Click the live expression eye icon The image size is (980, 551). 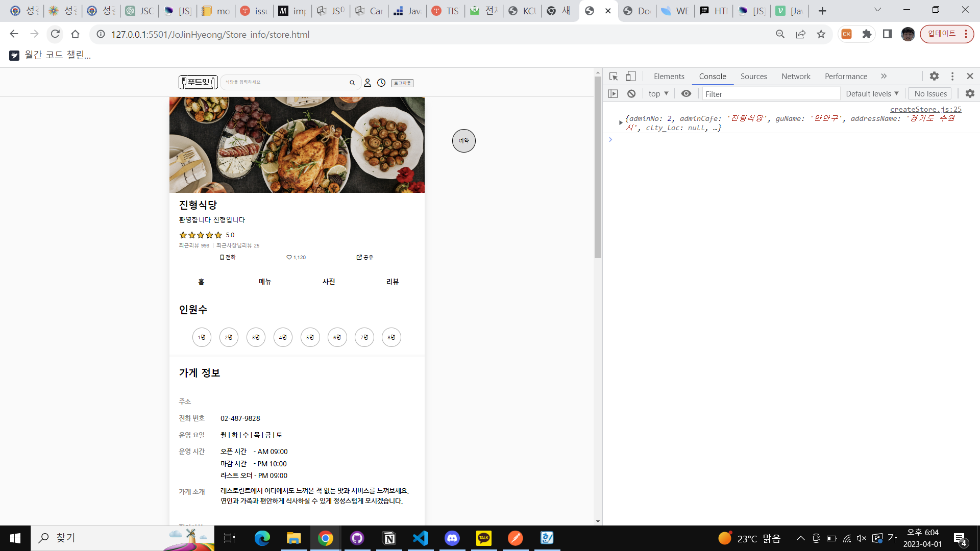686,94
